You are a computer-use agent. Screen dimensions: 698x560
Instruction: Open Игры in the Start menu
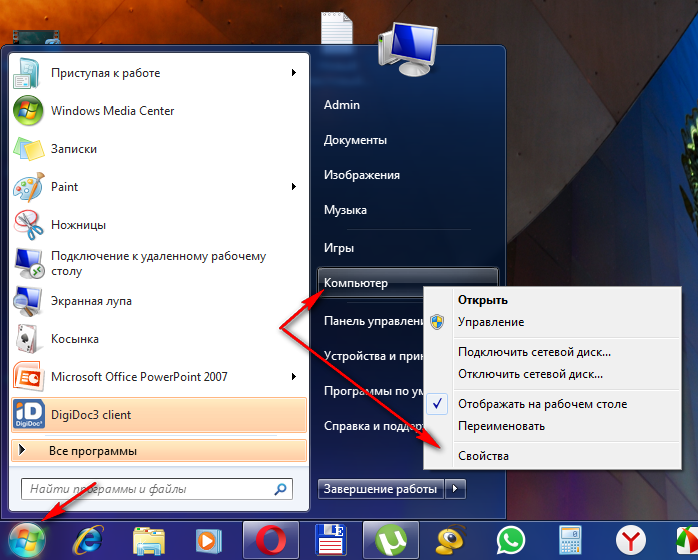(339, 248)
